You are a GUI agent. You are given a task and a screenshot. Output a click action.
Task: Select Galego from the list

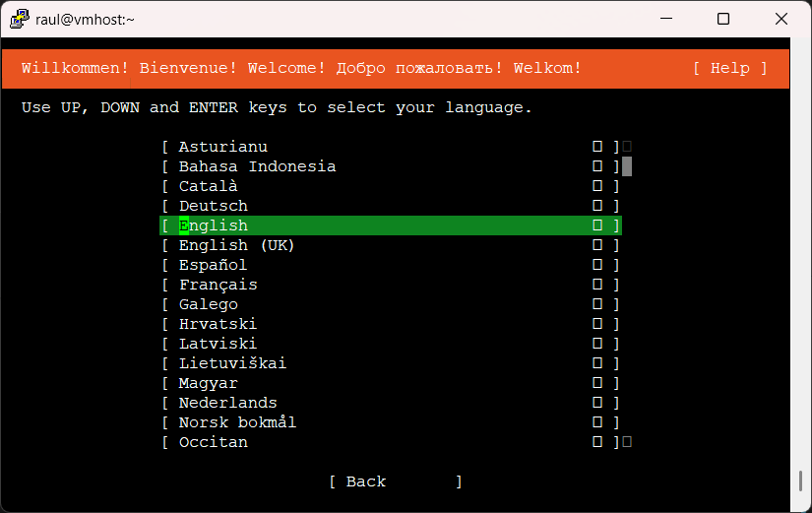click(x=209, y=304)
